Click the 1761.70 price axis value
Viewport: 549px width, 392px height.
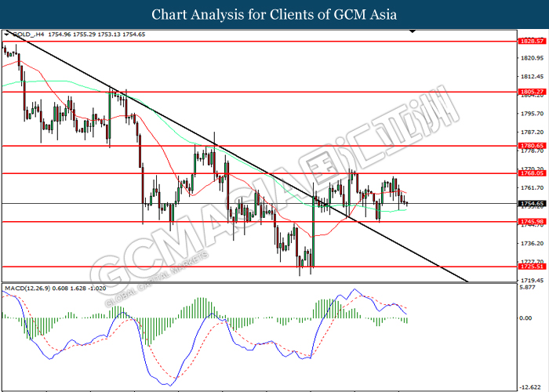[533, 188]
